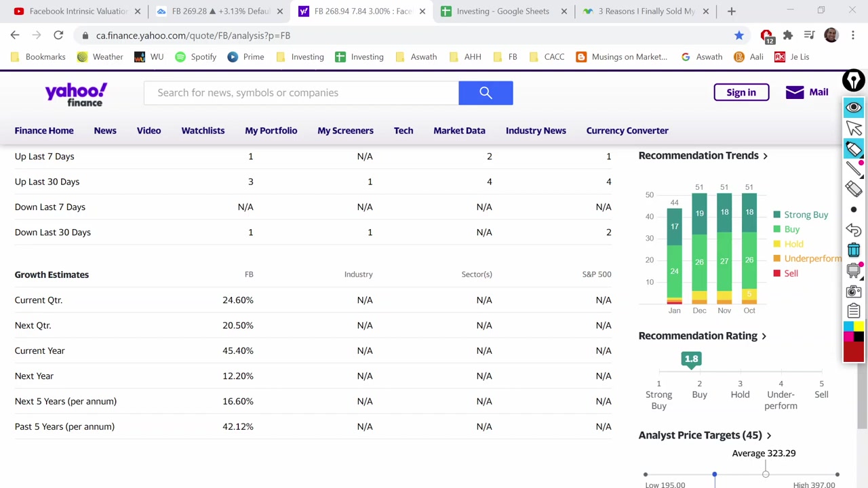Click the Yahoo Finance logo

tap(76, 94)
